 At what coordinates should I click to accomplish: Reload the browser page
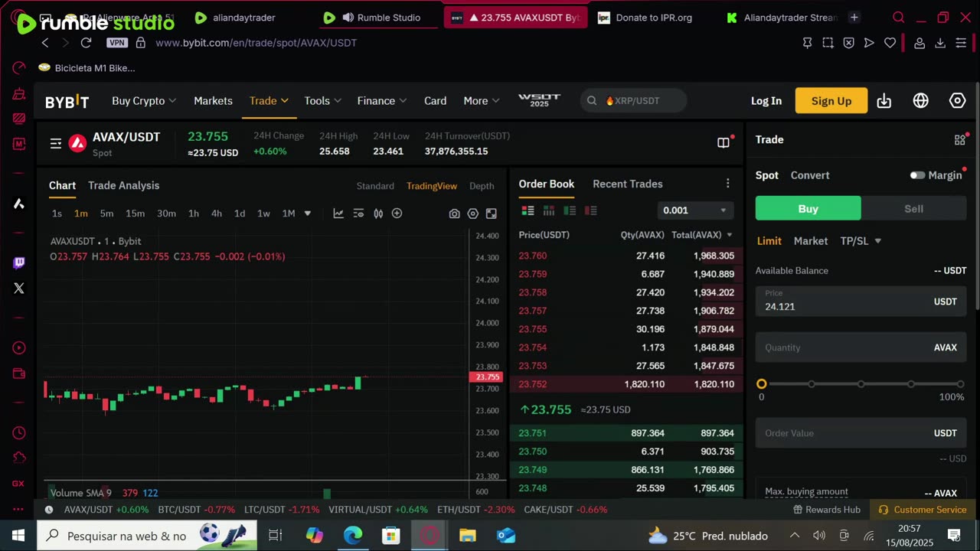(86, 43)
